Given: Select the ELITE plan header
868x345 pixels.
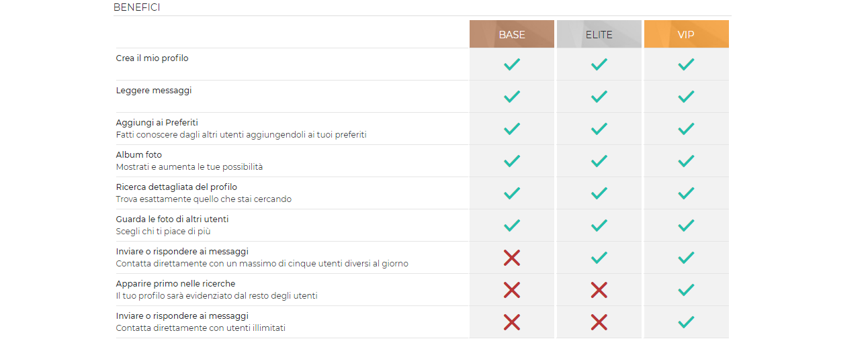Looking at the screenshot, I should point(599,34).
